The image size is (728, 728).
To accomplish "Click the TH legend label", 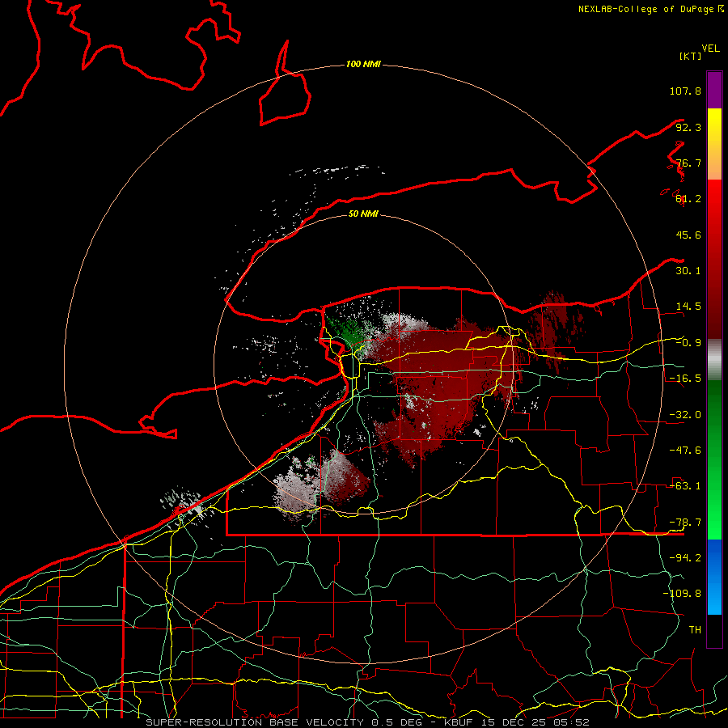I will click(695, 629).
